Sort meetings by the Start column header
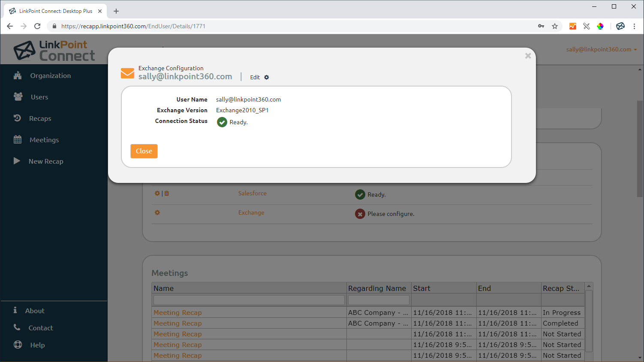The height and width of the screenshot is (362, 644). pos(444,288)
